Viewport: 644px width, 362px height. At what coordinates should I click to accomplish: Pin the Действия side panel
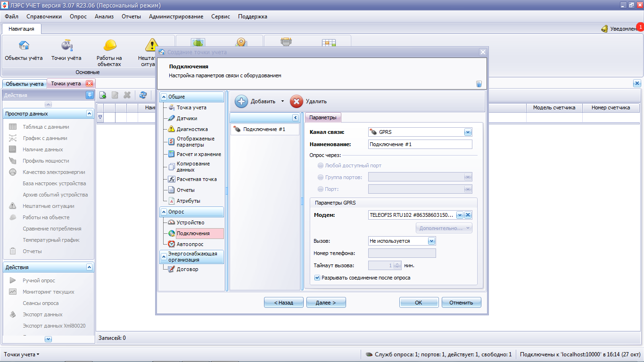90,95
